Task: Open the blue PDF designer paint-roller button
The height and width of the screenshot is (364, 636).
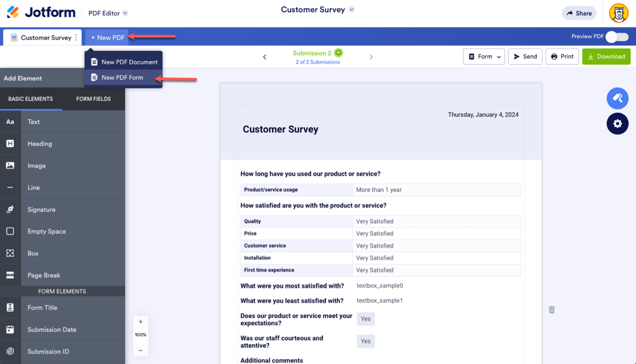Action: [x=618, y=98]
